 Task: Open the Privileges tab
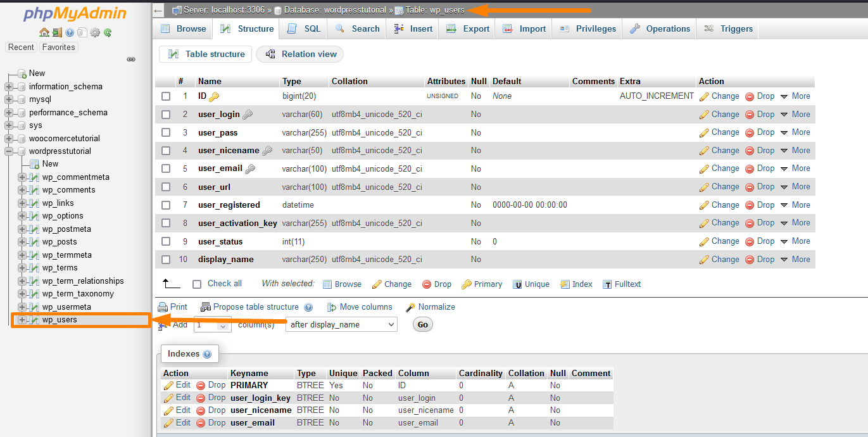pos(588,28)
